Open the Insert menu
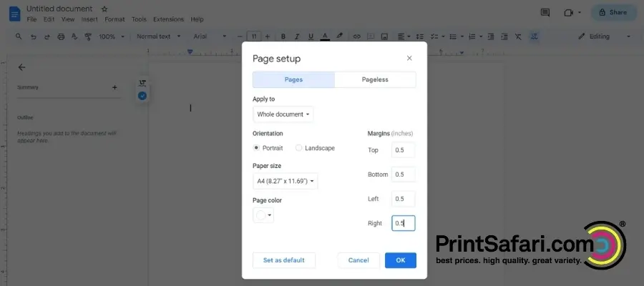 (89, 19)
